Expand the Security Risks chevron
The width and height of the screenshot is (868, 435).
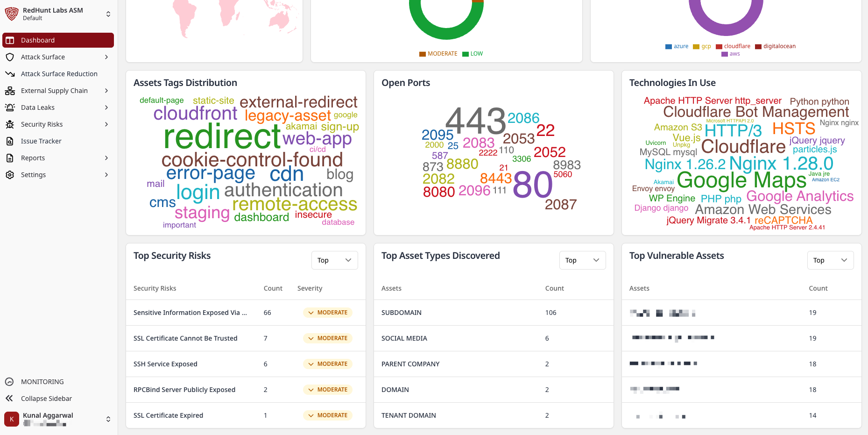(x=106, y=124)
